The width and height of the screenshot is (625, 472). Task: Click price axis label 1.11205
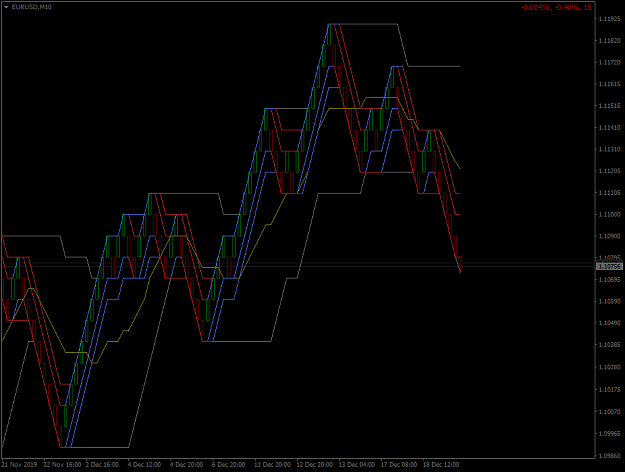click(609, 171)
